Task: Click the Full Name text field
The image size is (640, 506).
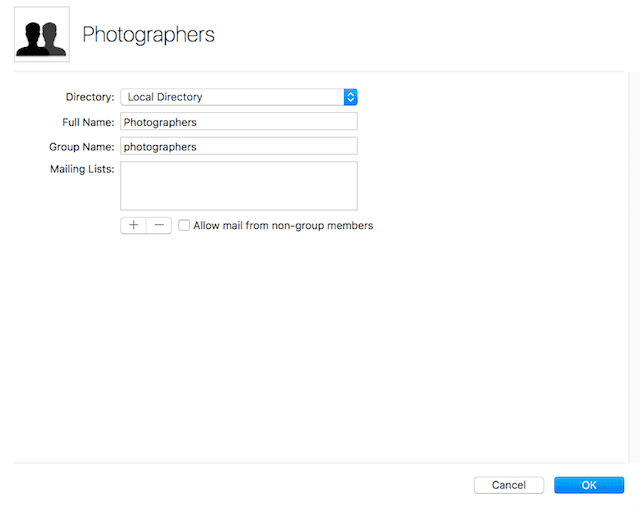Action: click(238, 122)
